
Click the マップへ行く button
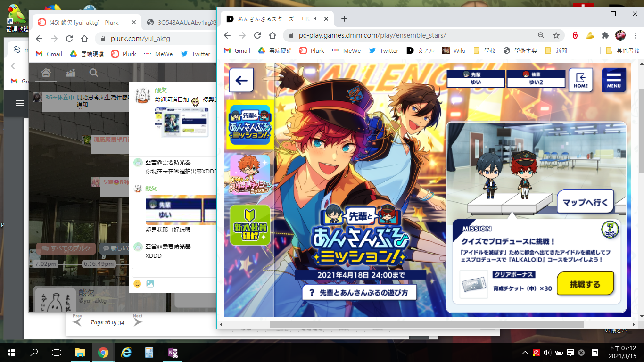pyautogui.click(x=586, y=203)
